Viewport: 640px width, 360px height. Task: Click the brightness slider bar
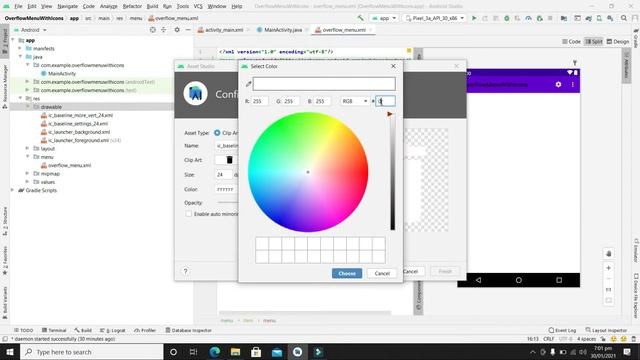pyautogui.click(x=392, y=172)
